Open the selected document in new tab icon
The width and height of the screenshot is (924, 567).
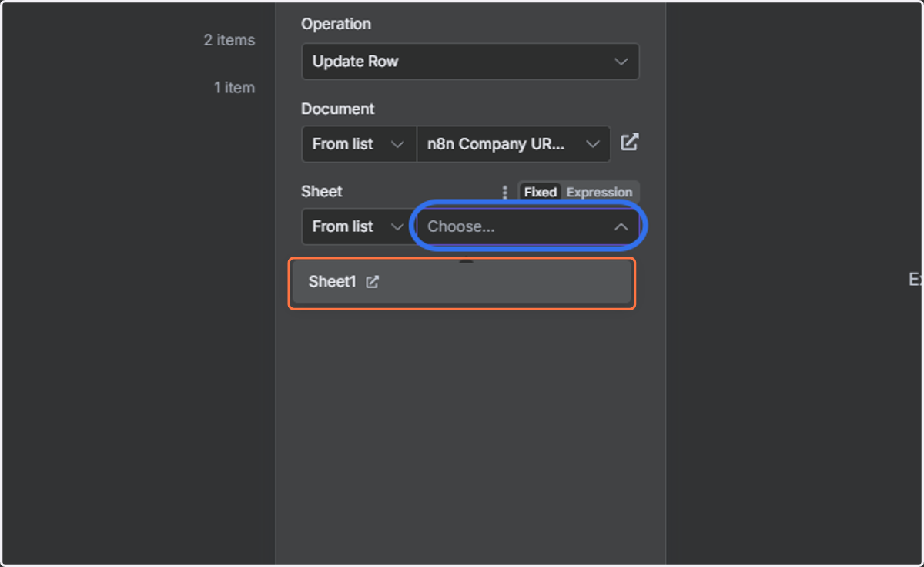(x=629, y=143)
